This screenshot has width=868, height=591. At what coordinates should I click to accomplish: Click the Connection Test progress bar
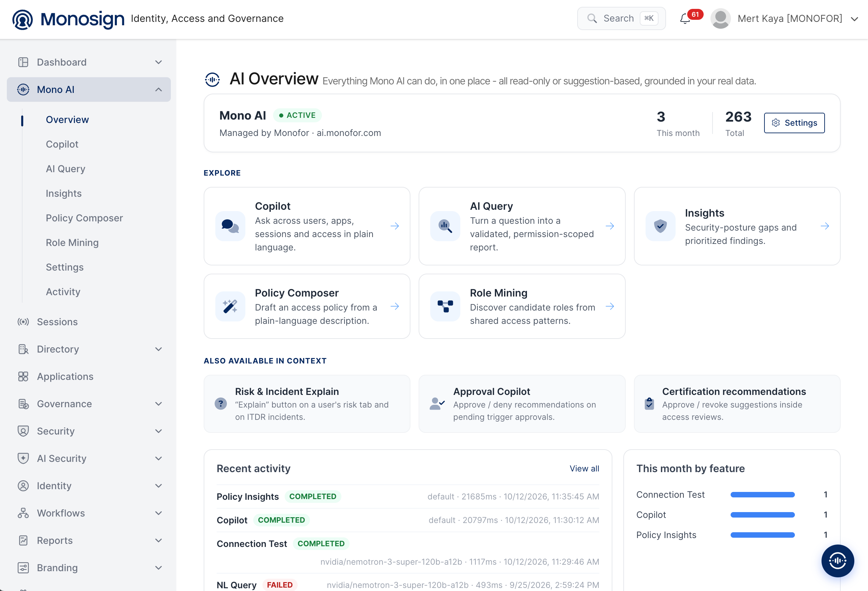pyautogui.click(x=762, y=495)
